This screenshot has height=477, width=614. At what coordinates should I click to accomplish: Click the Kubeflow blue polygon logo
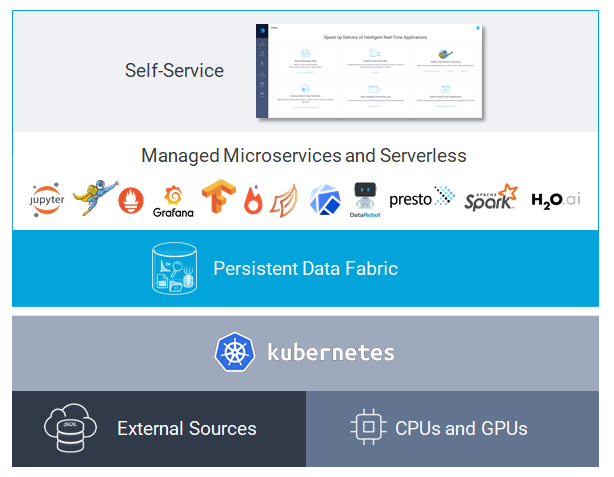tap(325, 200)
